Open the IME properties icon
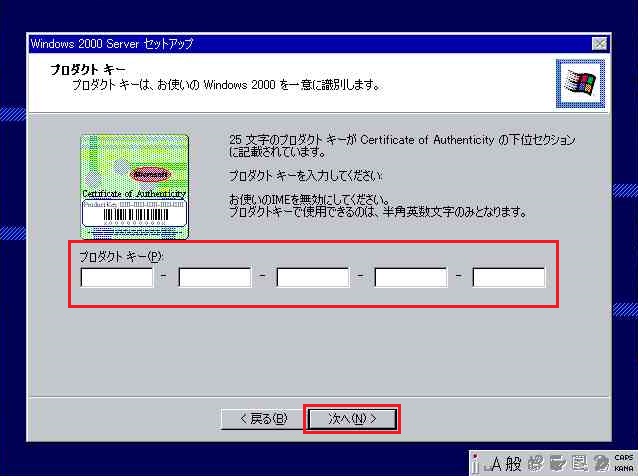This screenshot has width=638, height=476. pos(578,463)
